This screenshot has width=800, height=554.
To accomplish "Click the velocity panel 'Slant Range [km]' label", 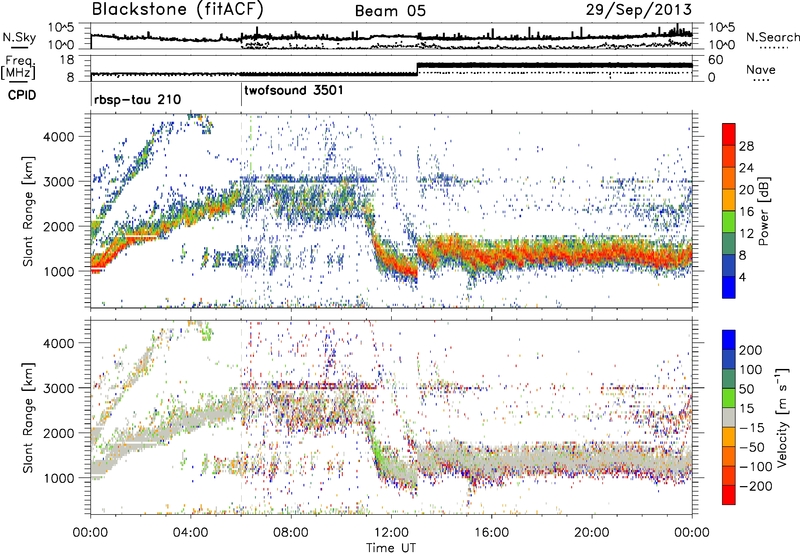I will 28,417.
